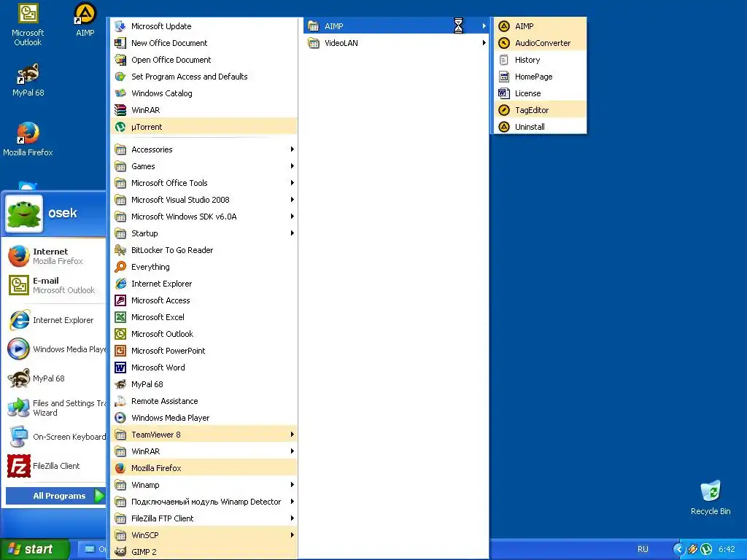The width and height of the screenshot is (747, 560).
Task: Open the Winamp folder entry
Action: (204, 485)
